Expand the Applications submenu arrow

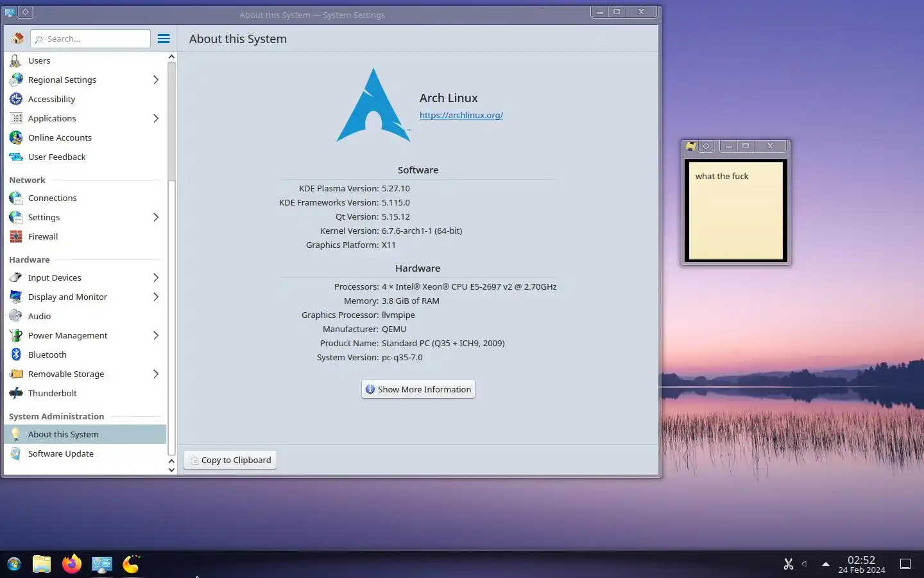click(x=155, y=118)
